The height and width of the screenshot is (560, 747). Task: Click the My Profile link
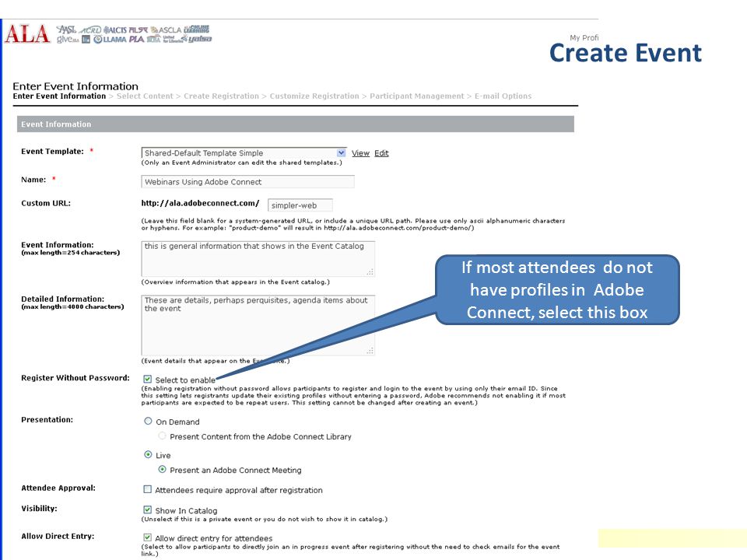[584, 37]
